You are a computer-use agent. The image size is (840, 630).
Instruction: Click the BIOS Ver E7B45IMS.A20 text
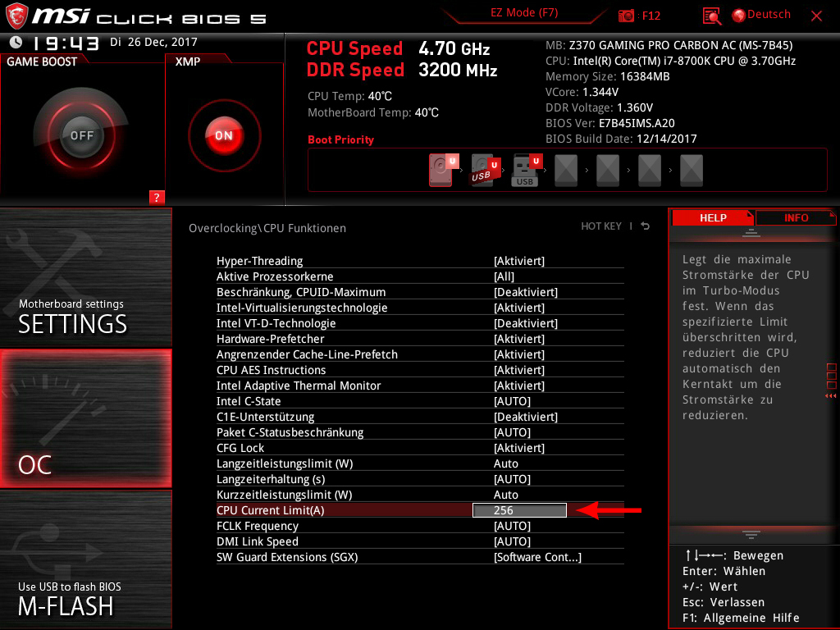[x=609, y=123]
